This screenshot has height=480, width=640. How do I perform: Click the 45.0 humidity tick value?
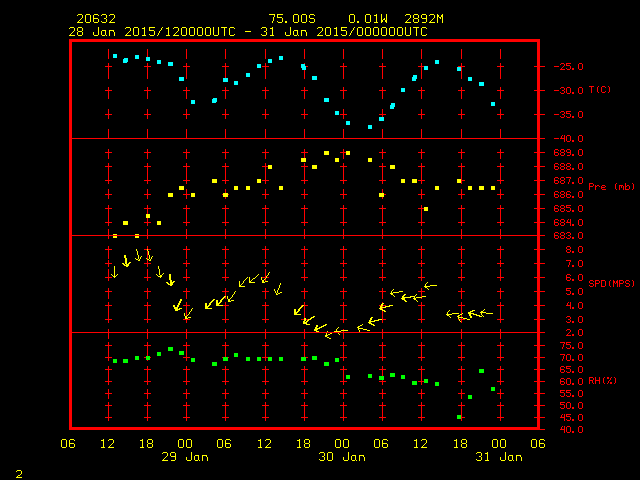pyautogui.click(x=571, y=418)
